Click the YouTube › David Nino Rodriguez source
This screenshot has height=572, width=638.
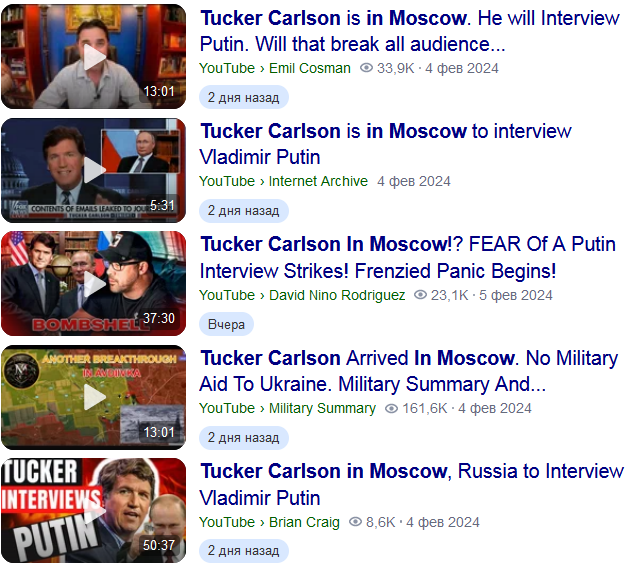(x=302, y=295)
